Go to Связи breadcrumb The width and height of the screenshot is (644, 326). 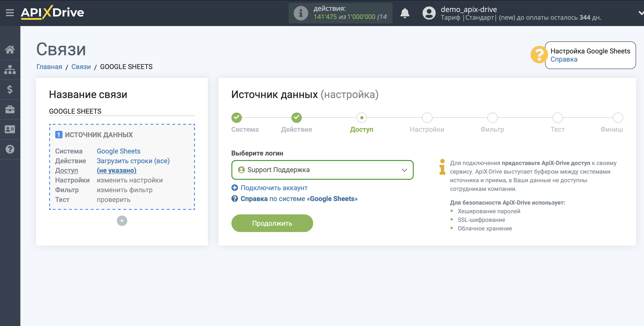point(81,67)
